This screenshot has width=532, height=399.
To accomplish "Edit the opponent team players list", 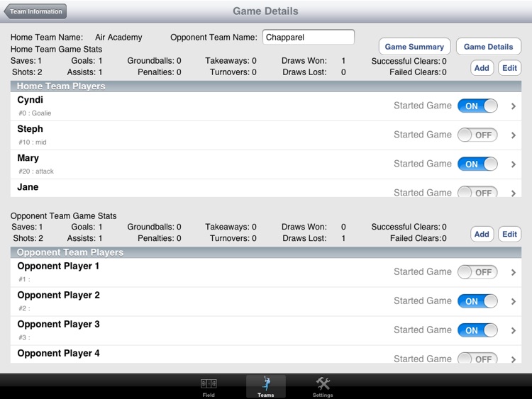I will click(509, 234).
